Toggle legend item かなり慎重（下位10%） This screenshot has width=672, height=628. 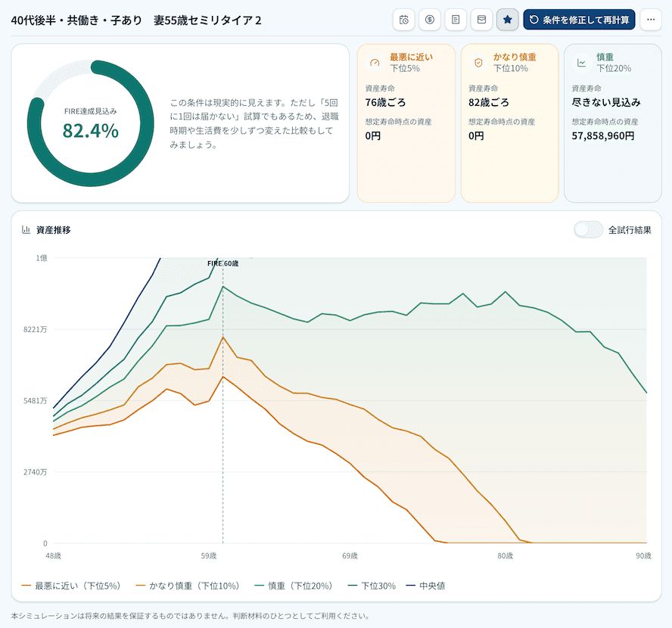click(187, 586)
